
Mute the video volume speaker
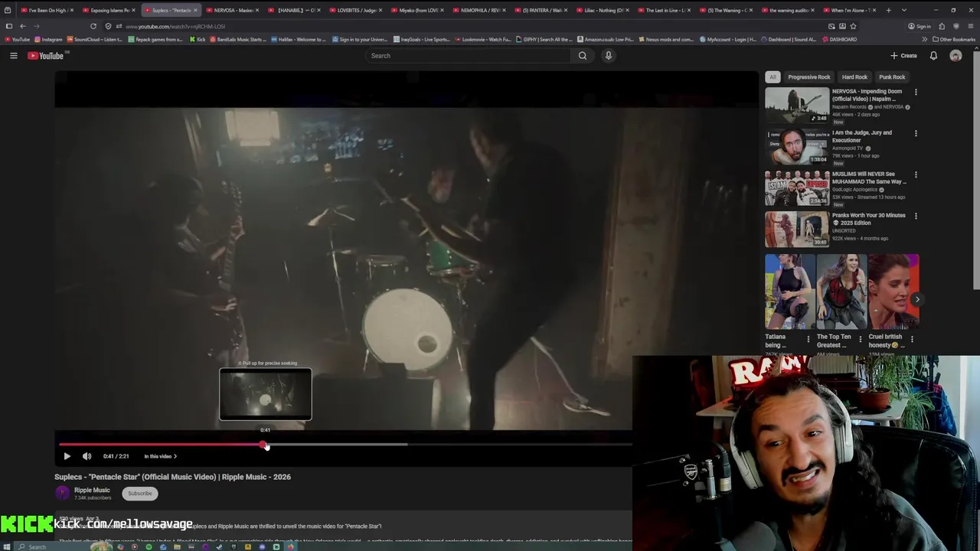click(x=87, y=456)
